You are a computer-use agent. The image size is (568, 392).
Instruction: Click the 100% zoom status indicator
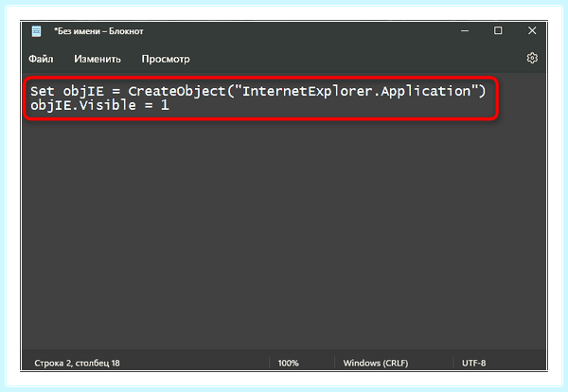coord(288,363)
